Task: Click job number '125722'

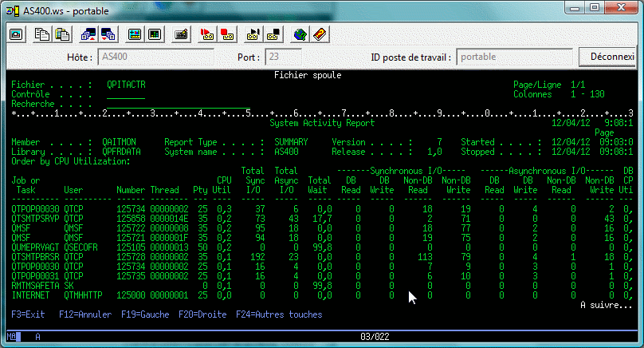Action: [x=131, y=228]
